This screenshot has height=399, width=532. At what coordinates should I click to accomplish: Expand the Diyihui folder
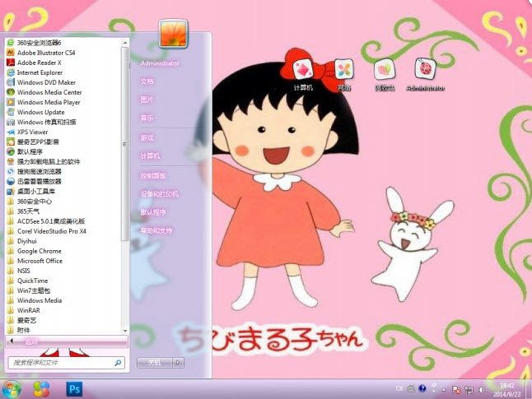[x=21, y=241]
